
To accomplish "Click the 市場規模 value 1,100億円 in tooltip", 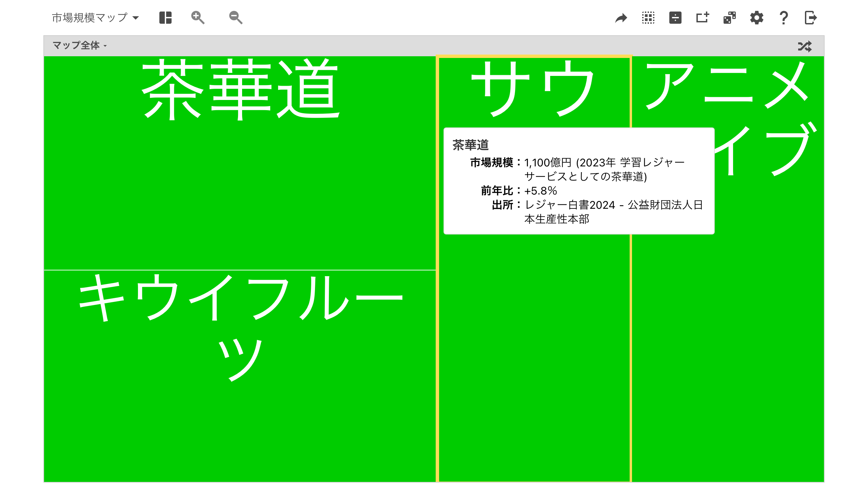I will point(548,163).
